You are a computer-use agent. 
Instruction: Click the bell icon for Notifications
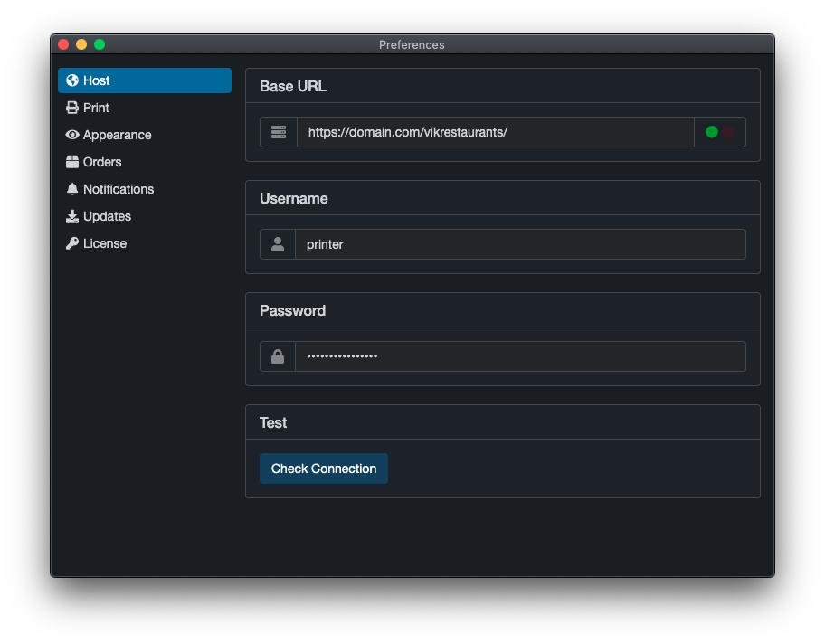72,189
